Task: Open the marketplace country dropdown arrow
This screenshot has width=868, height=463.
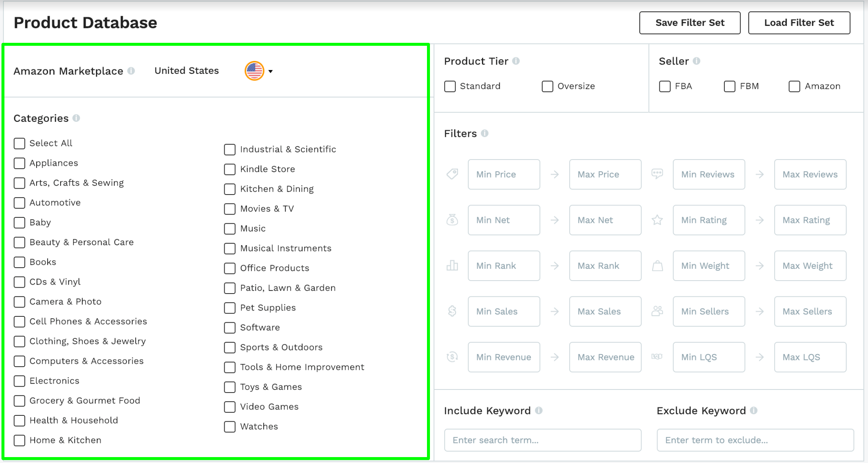Action: coord(271,71)
